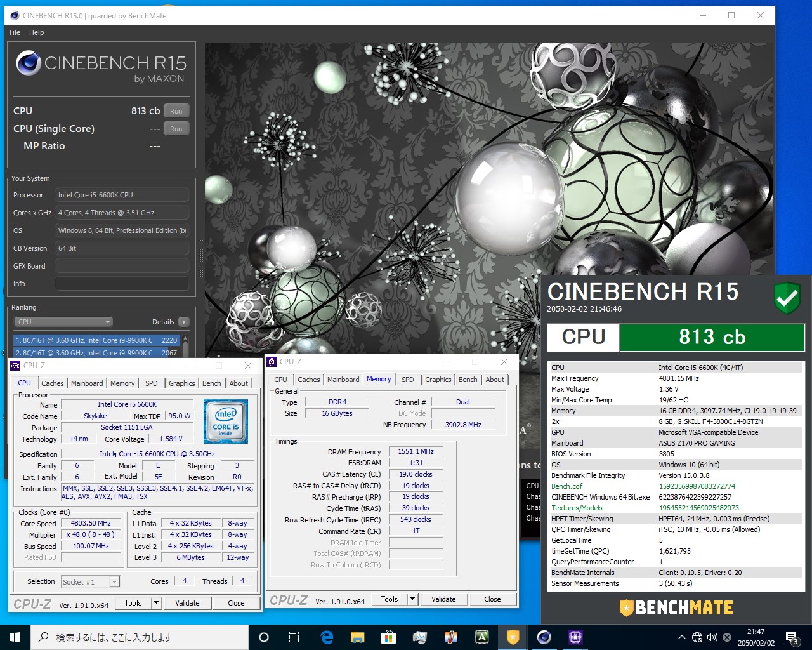Image resolution: width=812 pixels, height=650 pixels.
Task: Click the Cinebench title bar app icon
Action: click(13, 16)
